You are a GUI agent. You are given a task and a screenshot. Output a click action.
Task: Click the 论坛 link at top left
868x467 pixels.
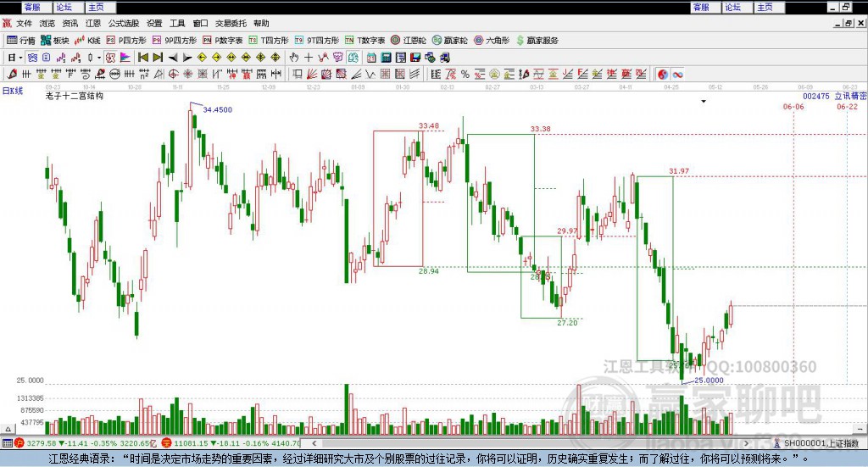(64, 7)
